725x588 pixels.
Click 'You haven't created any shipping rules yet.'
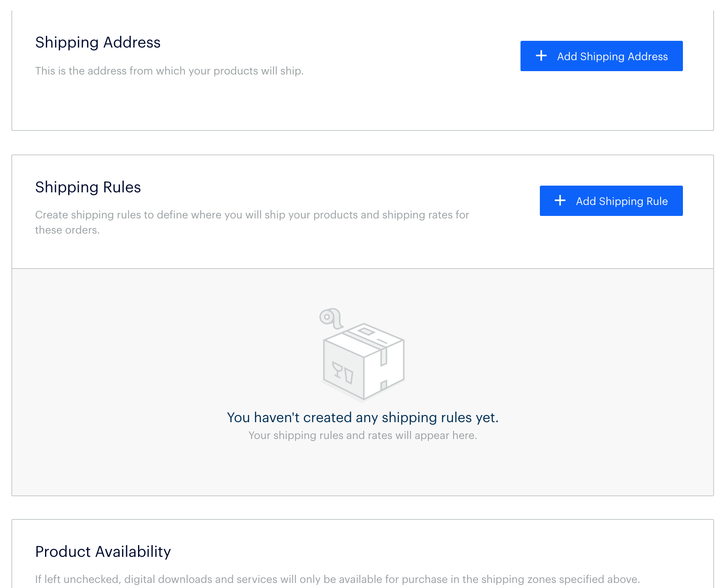pyautogui.click(x=362, y=417)
